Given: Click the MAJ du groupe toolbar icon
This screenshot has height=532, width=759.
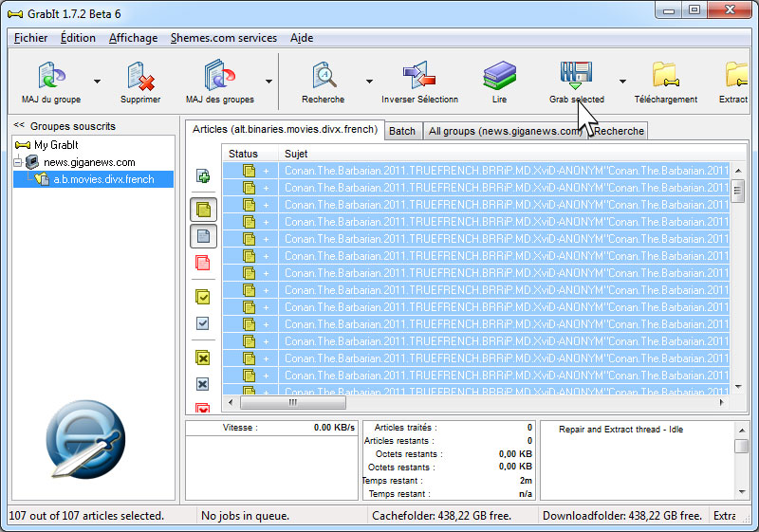Looking at the screenshot, I should (51, 75).
